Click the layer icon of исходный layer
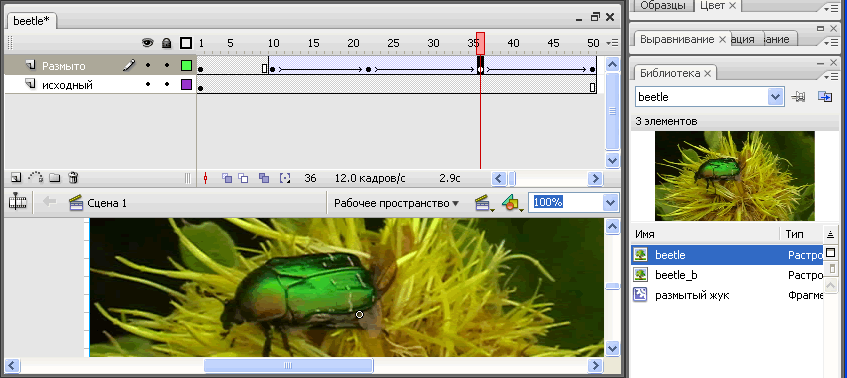 [31, 84]
